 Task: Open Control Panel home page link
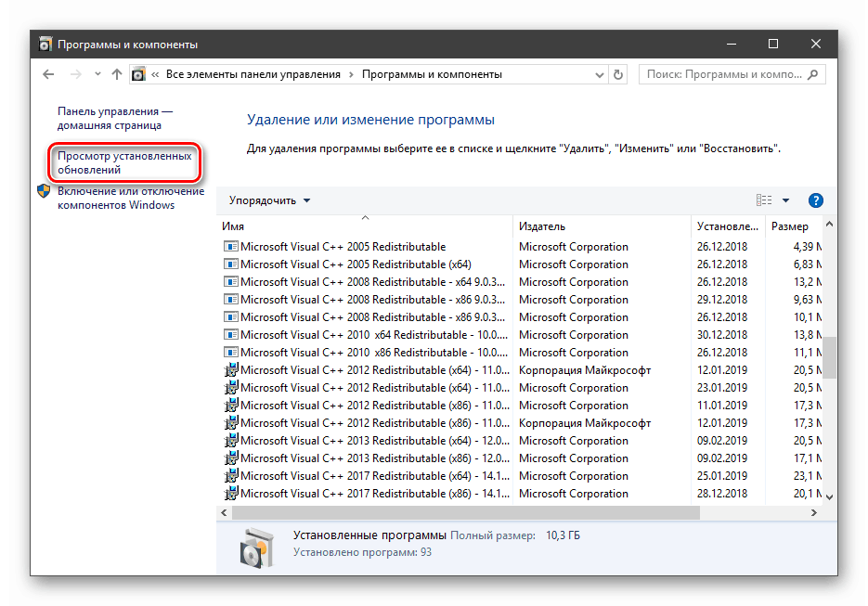[114, 119]
